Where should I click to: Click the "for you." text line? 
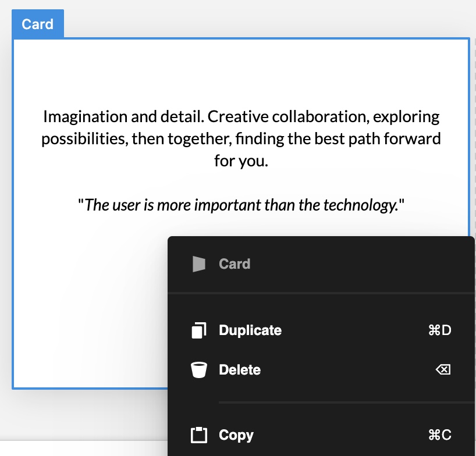click(241, 161)
